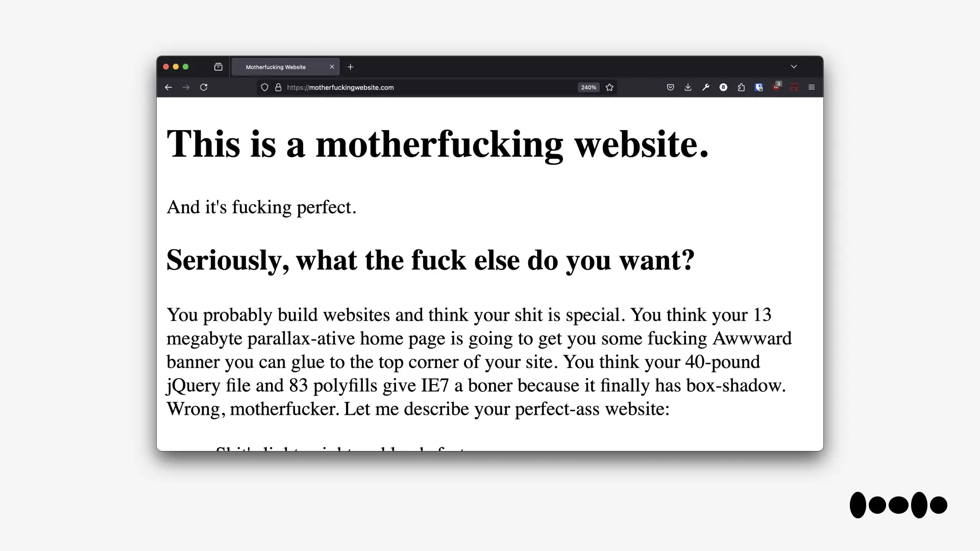Expand the browser tab list dropdown

[x=794, y=67]
